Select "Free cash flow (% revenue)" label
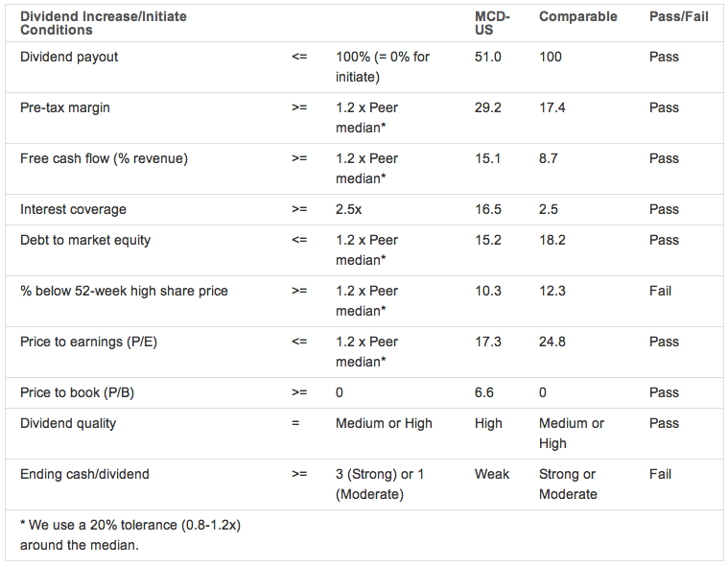Screen dimensions: 728x567 pyautogui.click(x=104, y=158)
